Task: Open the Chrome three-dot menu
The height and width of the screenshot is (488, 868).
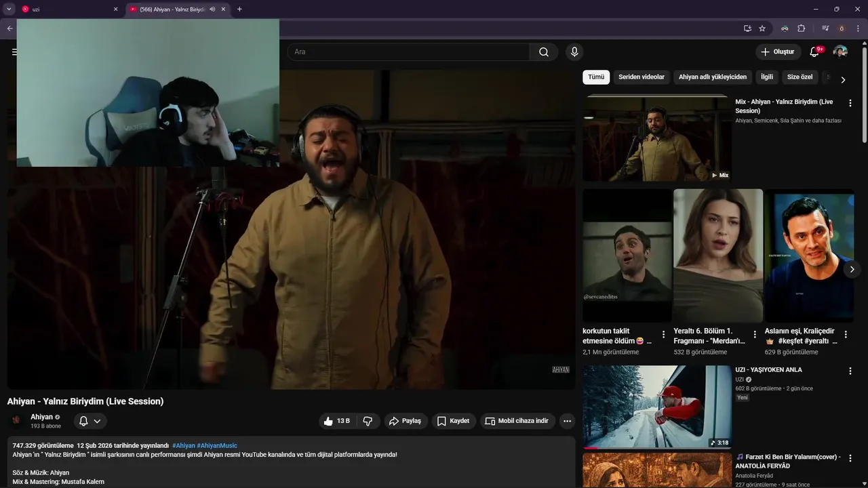Action: click(x=858, y=28)
